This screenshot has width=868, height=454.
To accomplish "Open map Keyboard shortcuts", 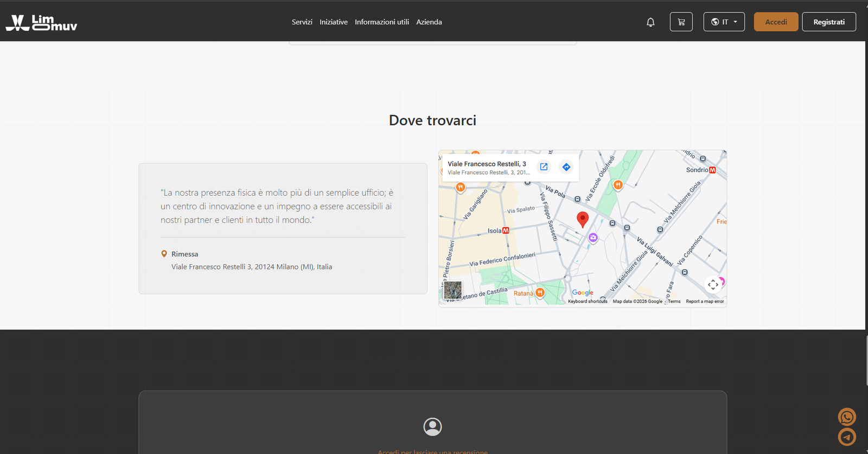I will tap(588, 302).
